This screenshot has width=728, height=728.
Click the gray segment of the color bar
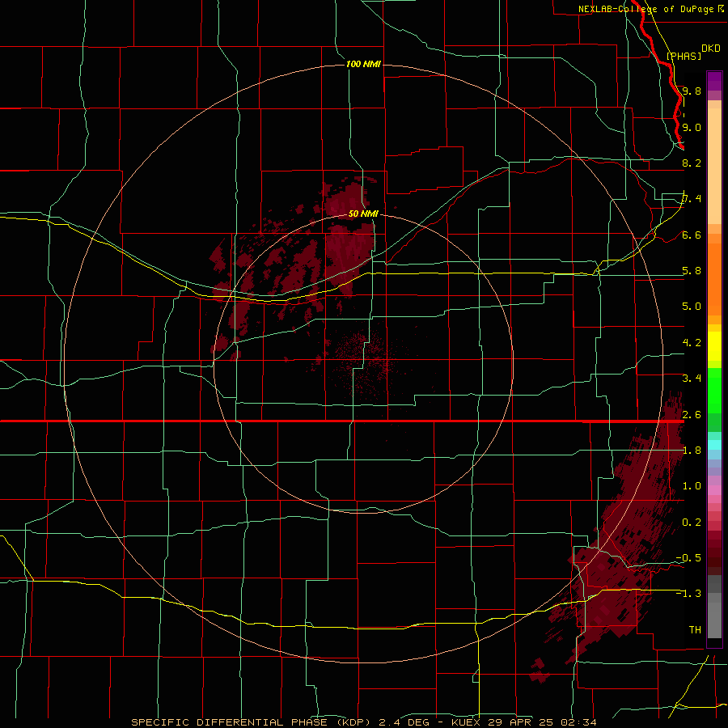pyautogui.click(x=714, y=607)
